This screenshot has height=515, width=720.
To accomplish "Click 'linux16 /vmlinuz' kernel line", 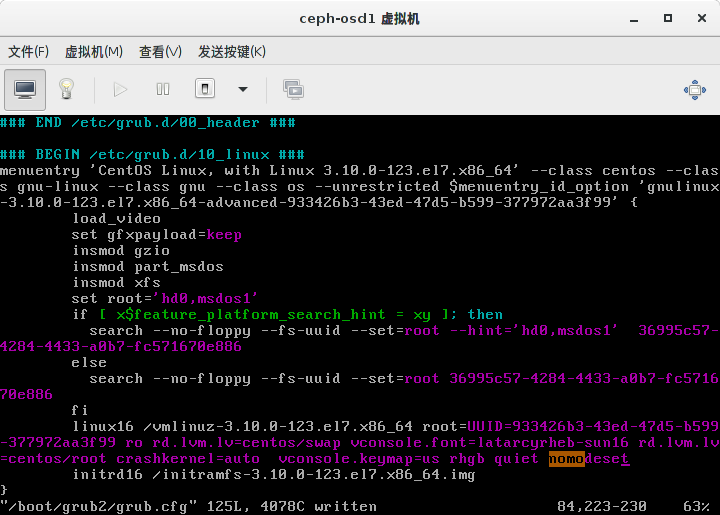I will pyautogui.click(x=242, y=426).
